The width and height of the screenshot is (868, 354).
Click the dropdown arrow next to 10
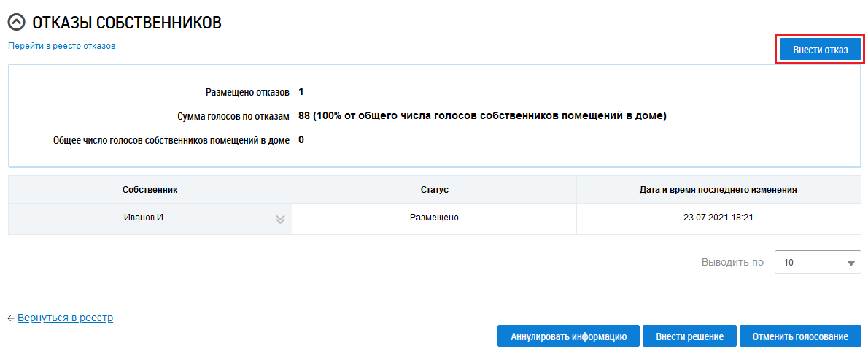(x=850, y=263)
